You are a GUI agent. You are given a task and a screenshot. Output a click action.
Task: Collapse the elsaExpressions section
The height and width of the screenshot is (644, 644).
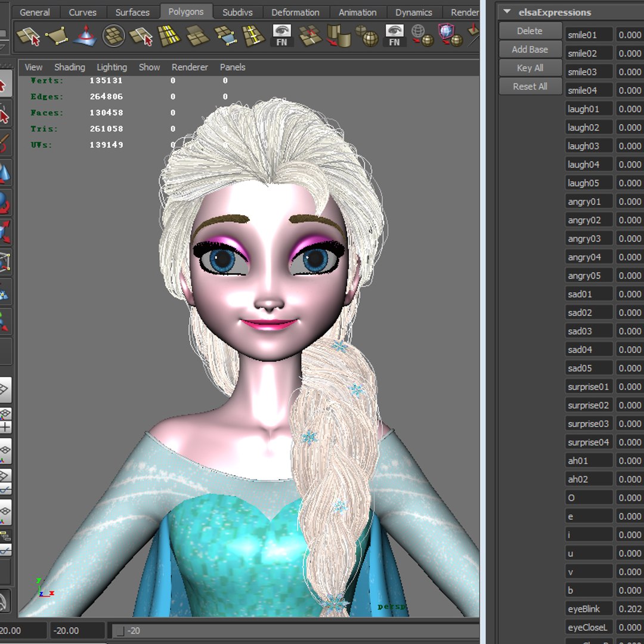click(x=507, y=12)
